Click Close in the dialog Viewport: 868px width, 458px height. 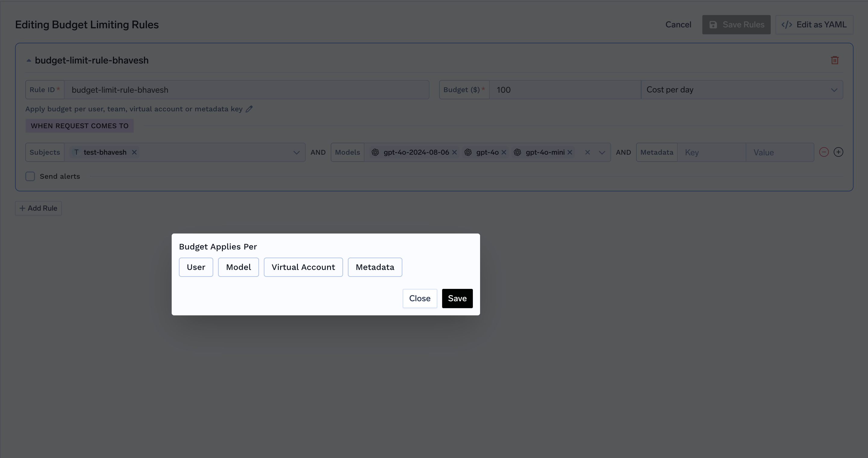420,299
